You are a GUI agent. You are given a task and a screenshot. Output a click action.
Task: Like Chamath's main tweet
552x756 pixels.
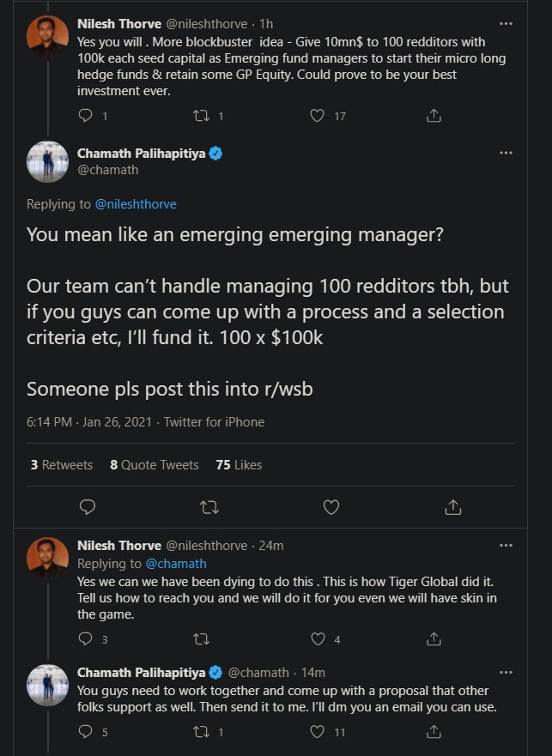331,507
